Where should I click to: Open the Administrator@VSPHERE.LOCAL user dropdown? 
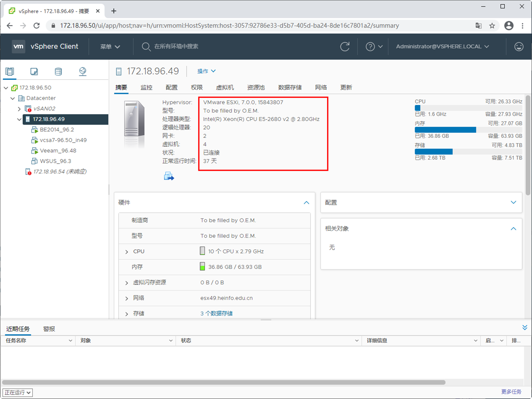click(442, 47)
